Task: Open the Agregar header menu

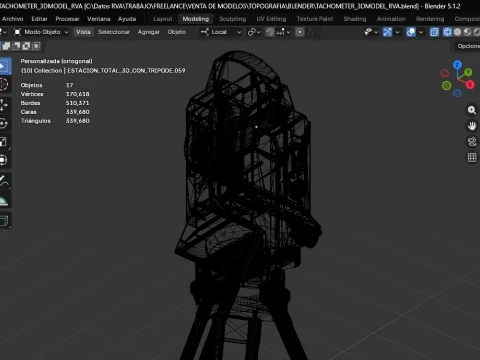Action: point(149,32)
